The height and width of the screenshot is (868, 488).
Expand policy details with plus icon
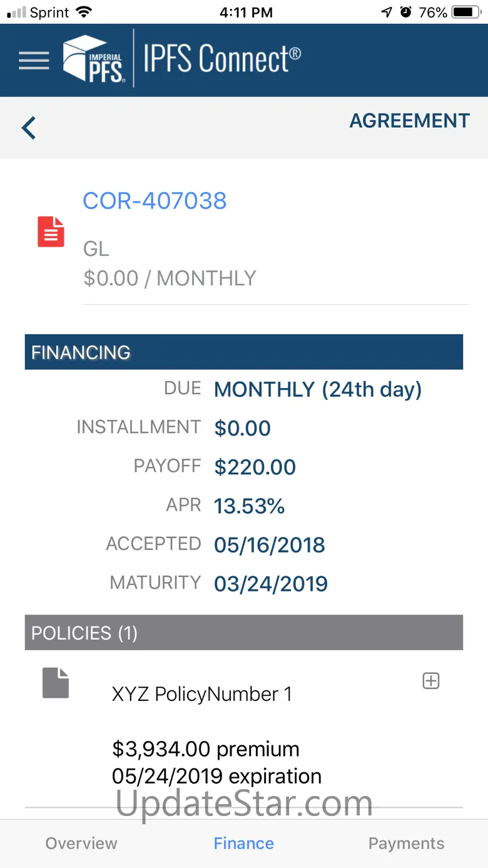[431, 681]
